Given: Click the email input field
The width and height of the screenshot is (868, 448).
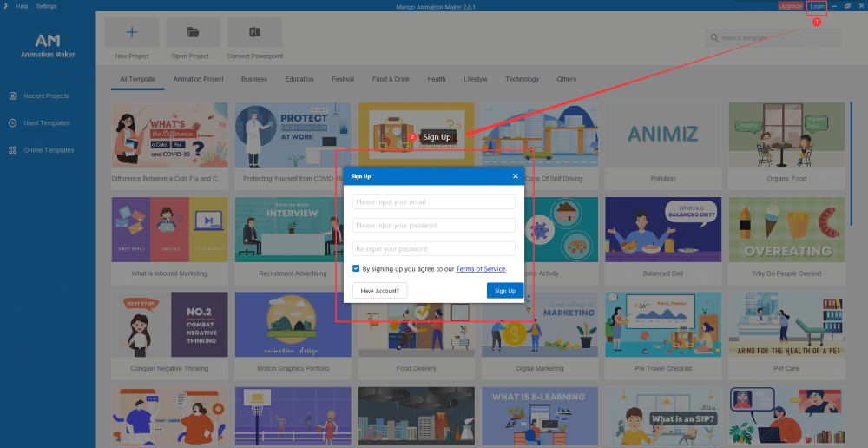Looking at the screenshot, I should point(433,202).
